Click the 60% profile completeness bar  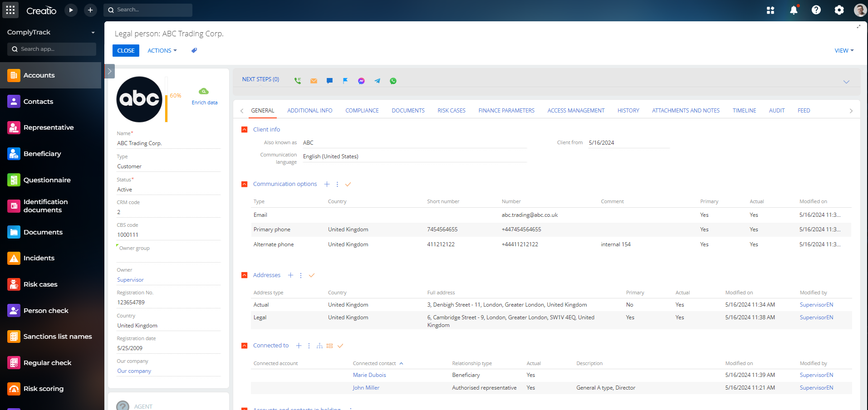pos(167,100)
